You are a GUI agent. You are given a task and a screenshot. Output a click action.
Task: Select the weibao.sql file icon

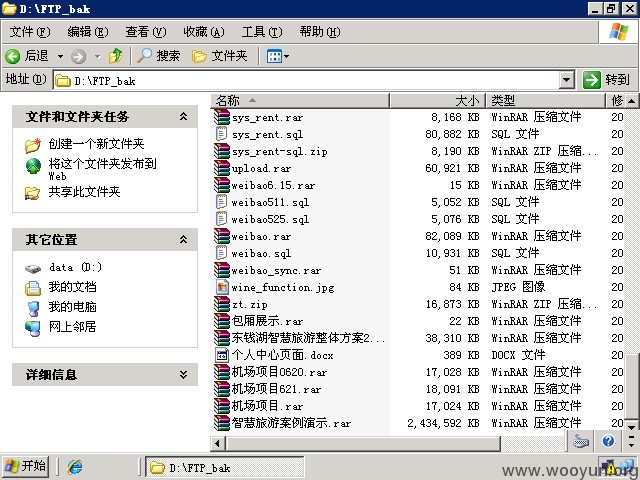click(222, 253)
